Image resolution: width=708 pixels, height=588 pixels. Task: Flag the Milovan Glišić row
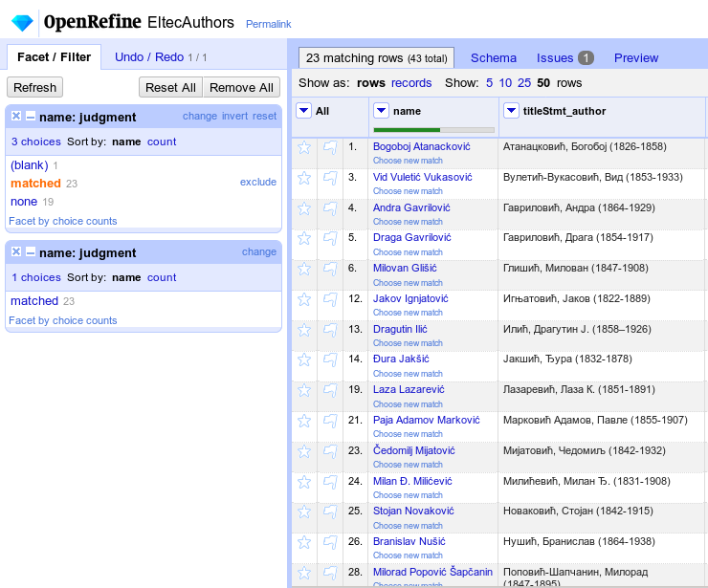(x=330, y=269)
